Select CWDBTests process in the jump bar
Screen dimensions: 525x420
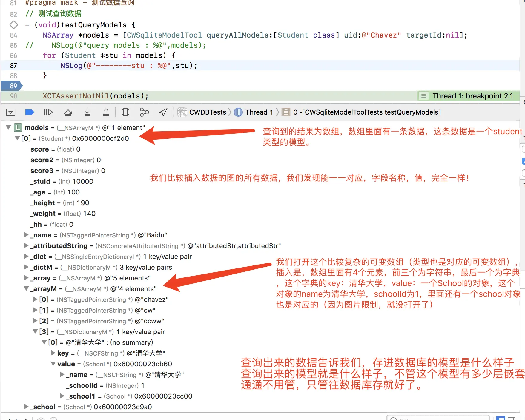pos(208,112)
